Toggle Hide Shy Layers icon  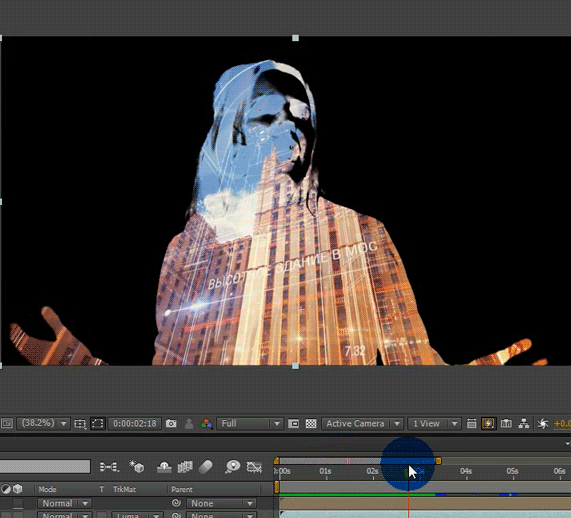164,467
